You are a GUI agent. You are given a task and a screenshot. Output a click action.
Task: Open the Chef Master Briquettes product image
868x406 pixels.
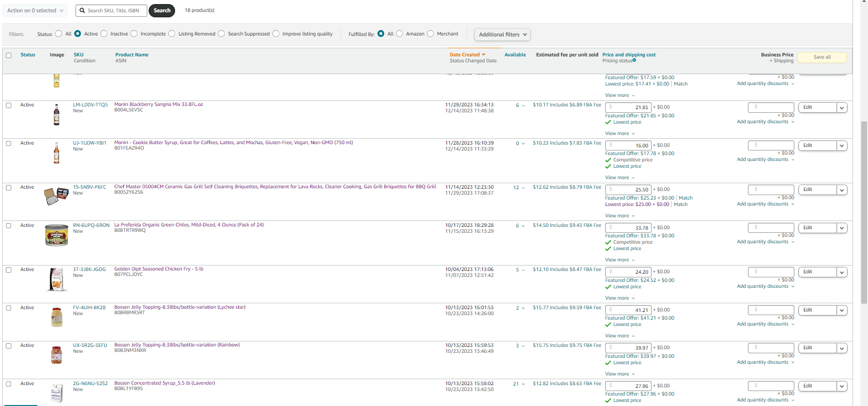click(56, 196)
